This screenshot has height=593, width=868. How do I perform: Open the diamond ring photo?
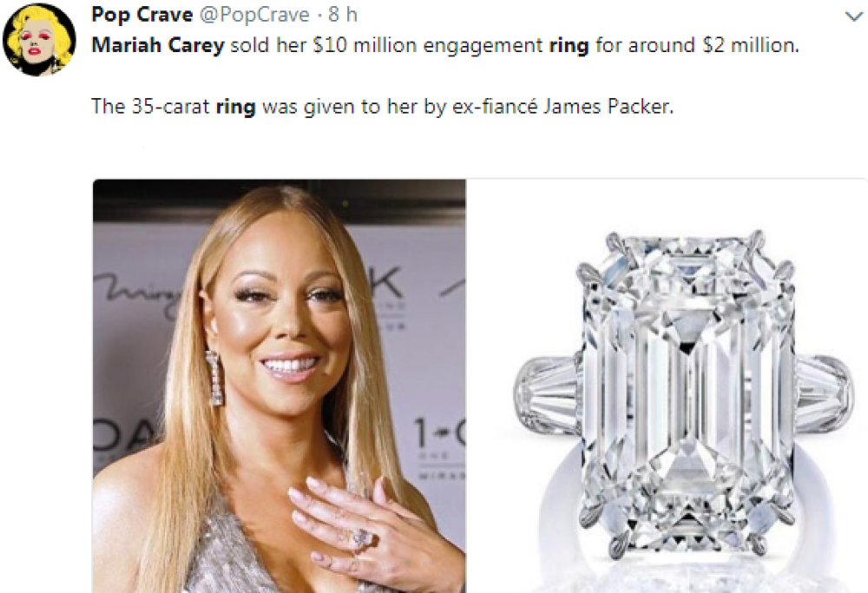pos(667,385)
